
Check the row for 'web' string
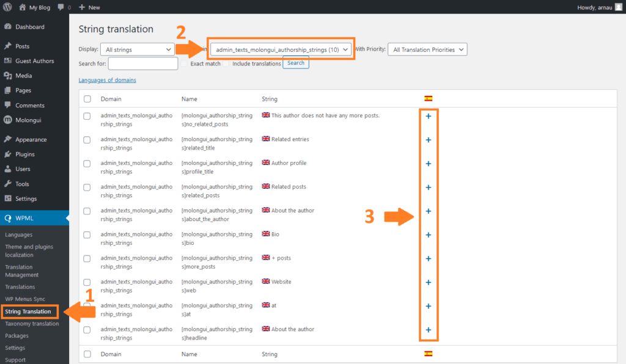[x=87, y=282]
